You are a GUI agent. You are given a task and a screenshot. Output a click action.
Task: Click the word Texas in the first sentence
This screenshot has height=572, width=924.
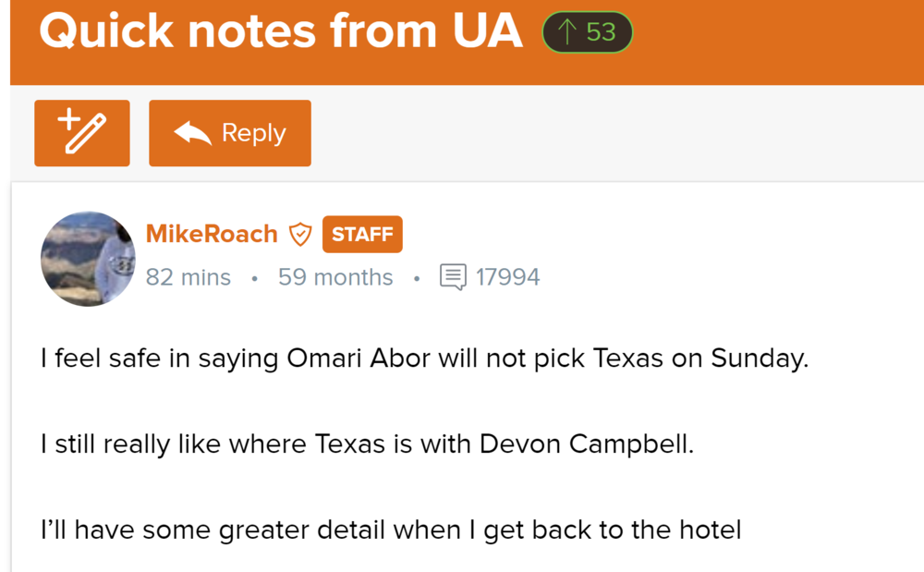pos(626,358)
